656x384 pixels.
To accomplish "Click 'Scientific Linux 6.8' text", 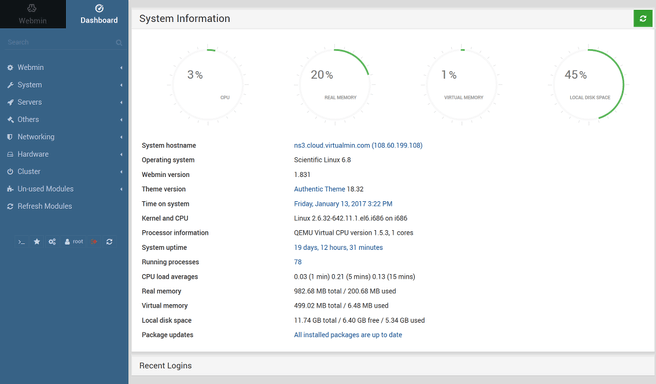I will click(322, 160).
